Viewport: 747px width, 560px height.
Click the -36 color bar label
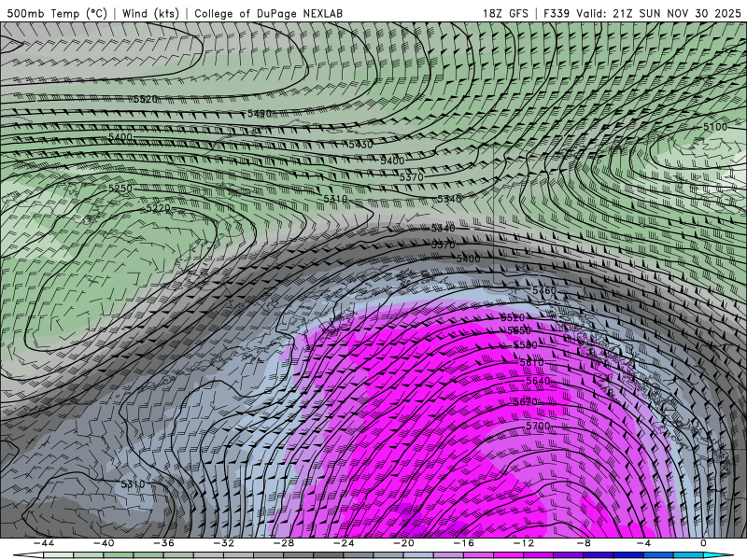(163, 543)
